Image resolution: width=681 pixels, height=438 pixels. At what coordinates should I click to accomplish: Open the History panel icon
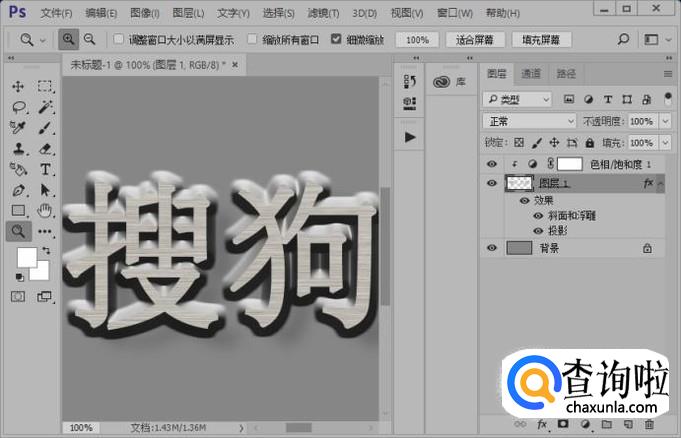(x=410, y=81)
